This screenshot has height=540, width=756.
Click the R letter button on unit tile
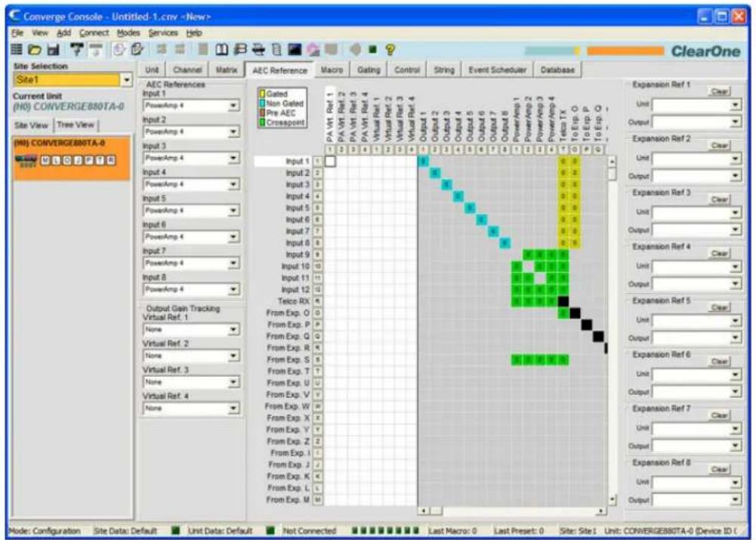(x=111, y=161)
